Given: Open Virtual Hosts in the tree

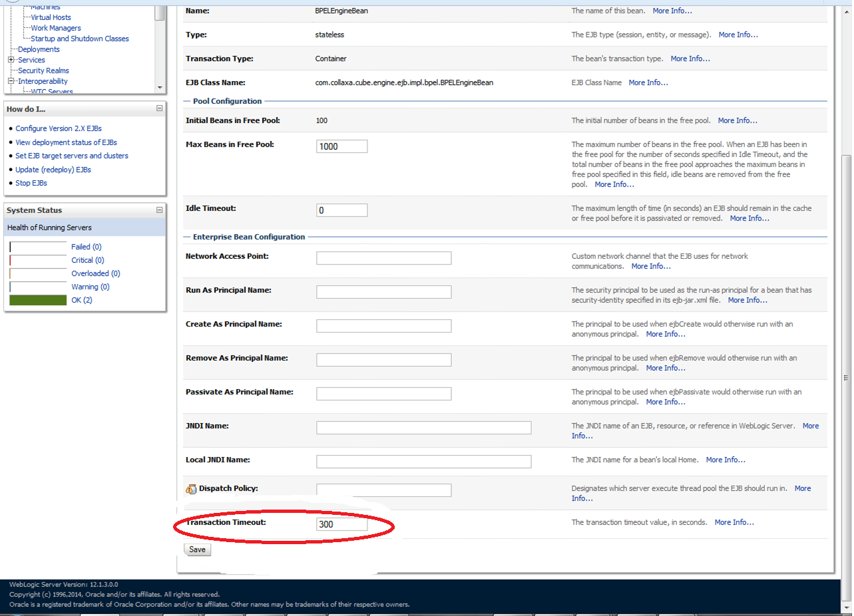Looking at the screenshot, I should pyautogui.click(x=51, y=17).
